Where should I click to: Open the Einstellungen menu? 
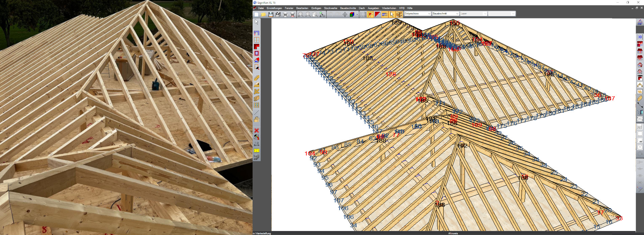(x=274, y=8)
